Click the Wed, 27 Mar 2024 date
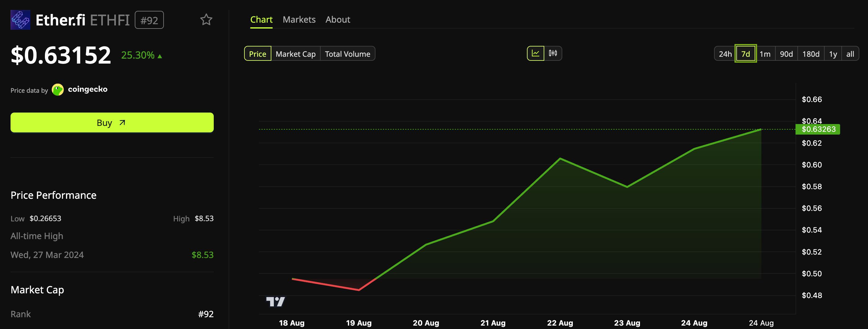Screen dimensions: 868x329 pyautogui.click(x=47, y=255)
